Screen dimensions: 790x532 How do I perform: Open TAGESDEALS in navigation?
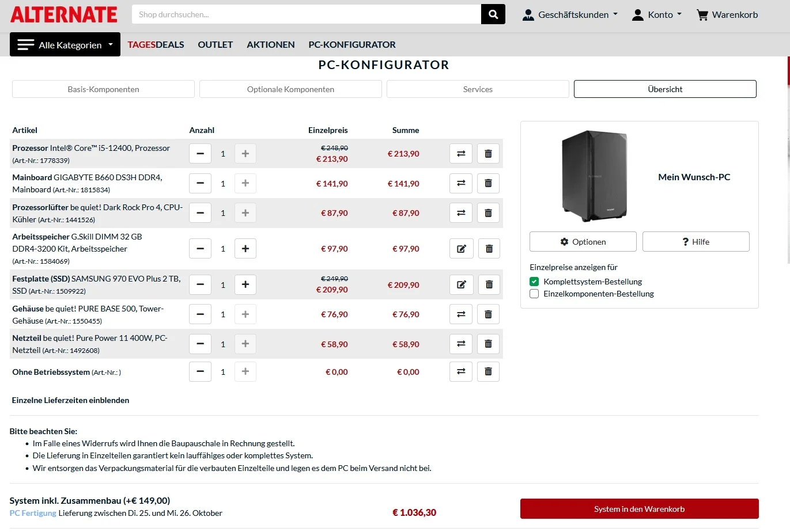tap(156, 44)
